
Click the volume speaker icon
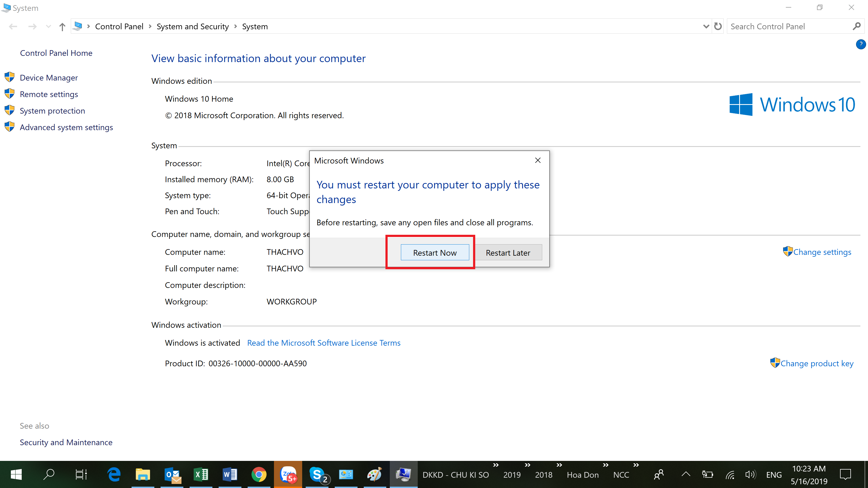tap(751, 474)
